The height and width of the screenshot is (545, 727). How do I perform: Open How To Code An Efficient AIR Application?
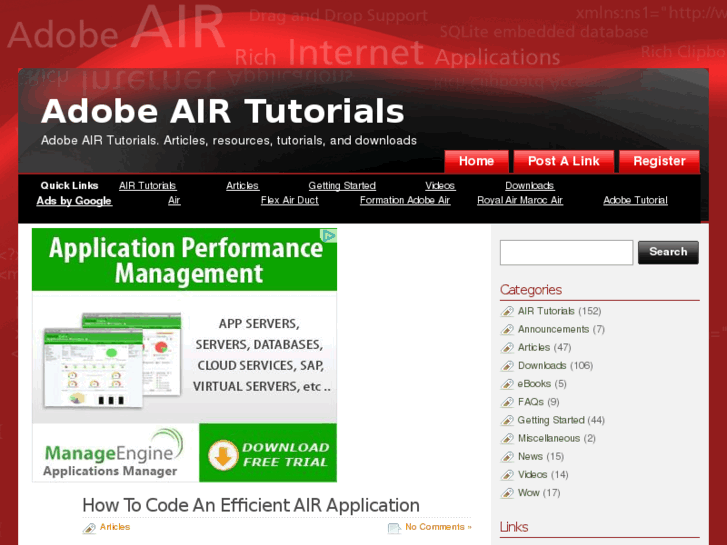251,505
